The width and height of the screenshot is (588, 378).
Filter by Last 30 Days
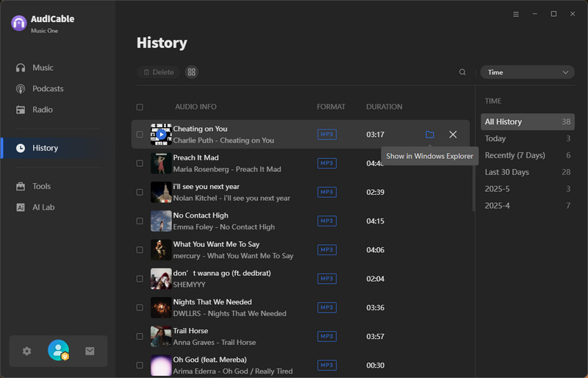coord(527,172)
